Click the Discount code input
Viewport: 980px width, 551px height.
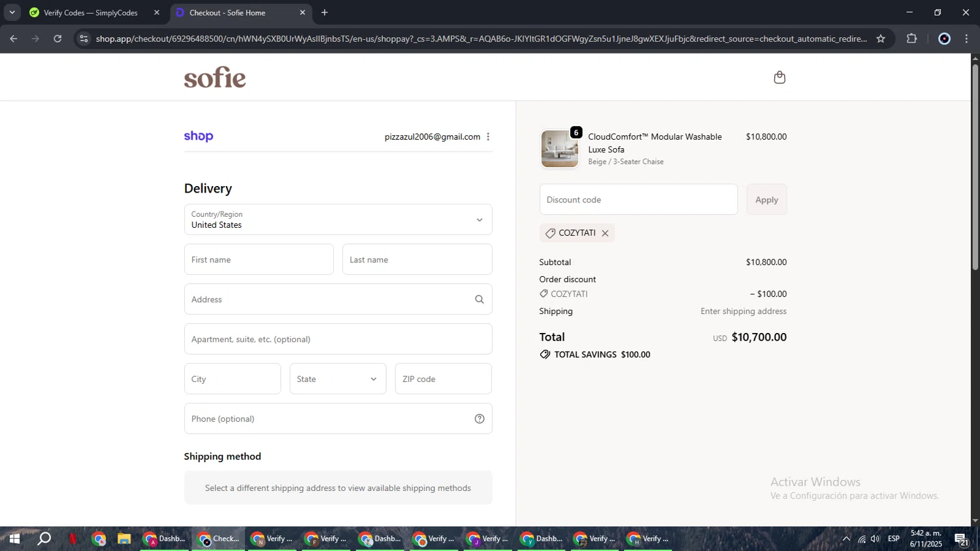(x=638, y=199)
